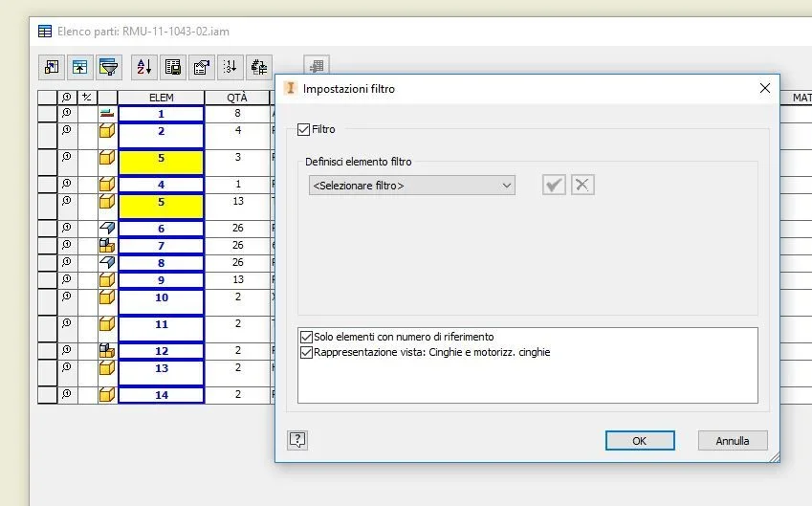The image size is (812, 506).
Task: Click the part cube icon in row 2
Action: tap(107, 130)
